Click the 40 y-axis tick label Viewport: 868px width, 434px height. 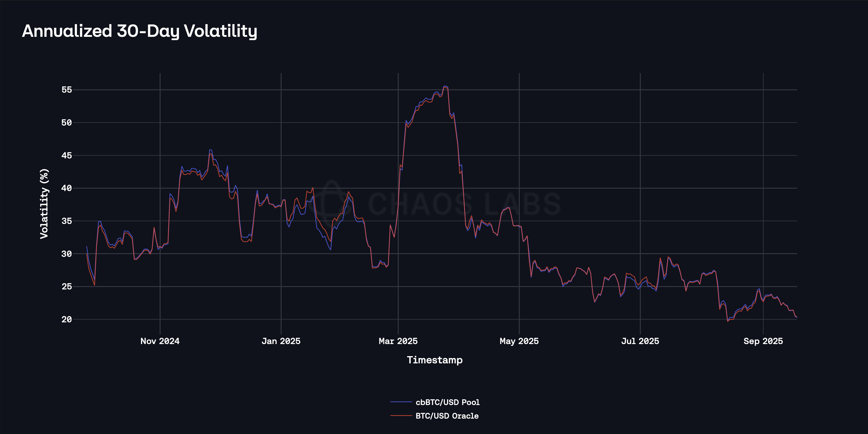point(67,188)
